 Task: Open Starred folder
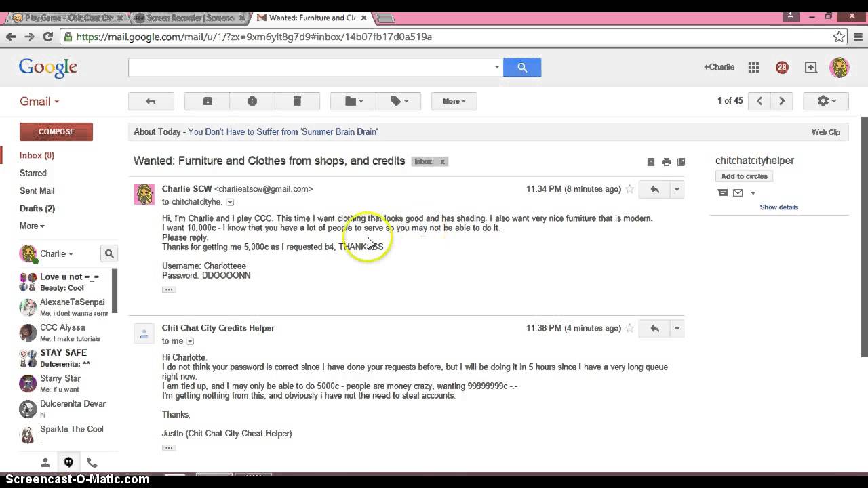[x=33, y=174]
